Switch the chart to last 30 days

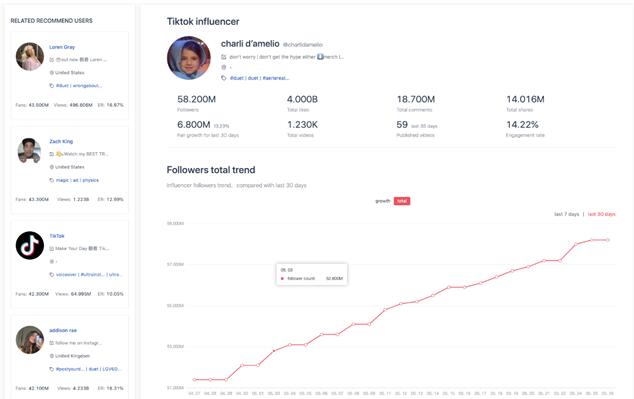pos(601,214)
